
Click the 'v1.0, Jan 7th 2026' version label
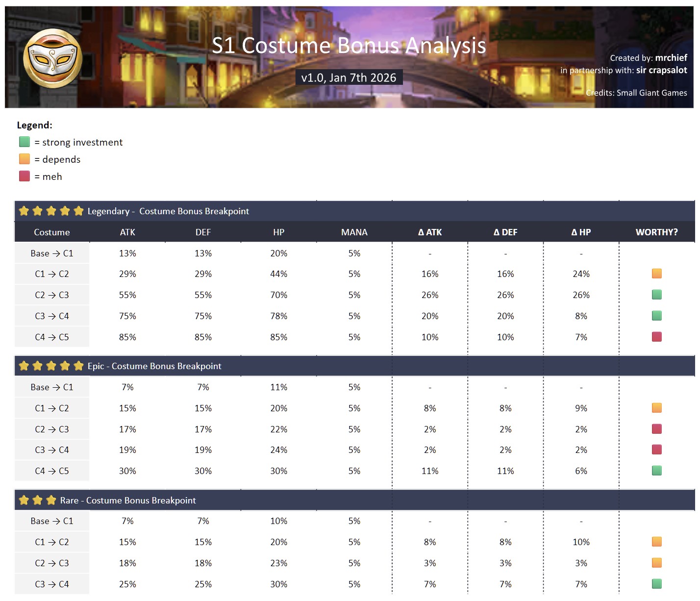pos(349,77)
